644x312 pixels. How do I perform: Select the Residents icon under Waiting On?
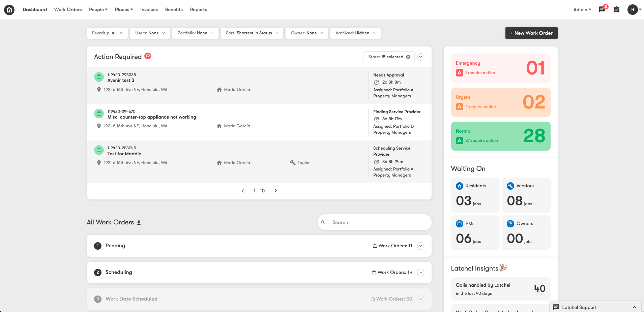(x=459, y=186)
